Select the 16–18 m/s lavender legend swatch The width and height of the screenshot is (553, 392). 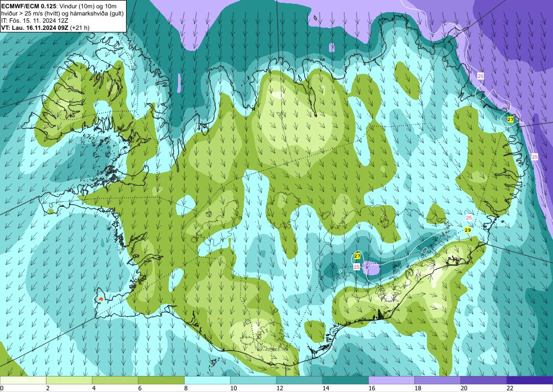392,380
